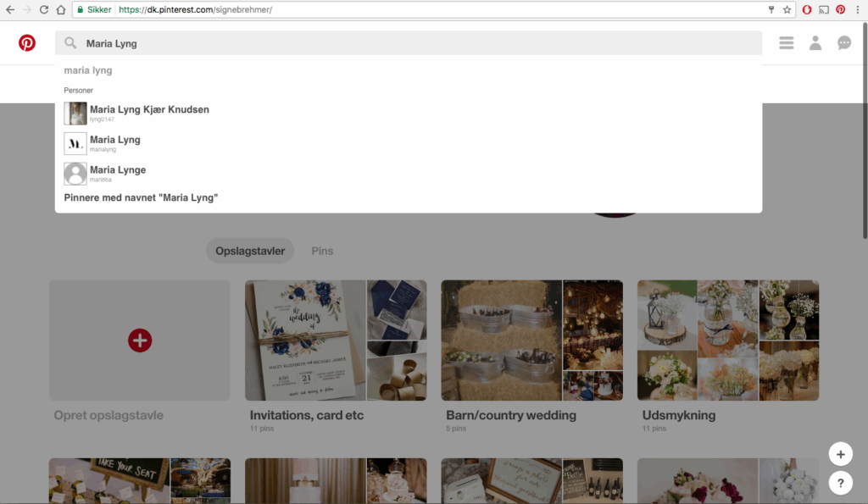Click the page vertical scrollbar

click(x=865, y=131)
